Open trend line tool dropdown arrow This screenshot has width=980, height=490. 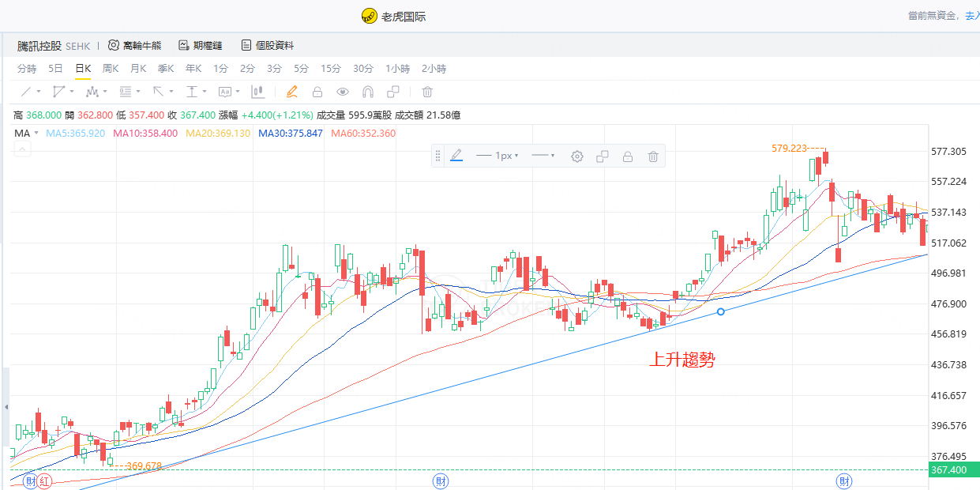pos(39,92)
